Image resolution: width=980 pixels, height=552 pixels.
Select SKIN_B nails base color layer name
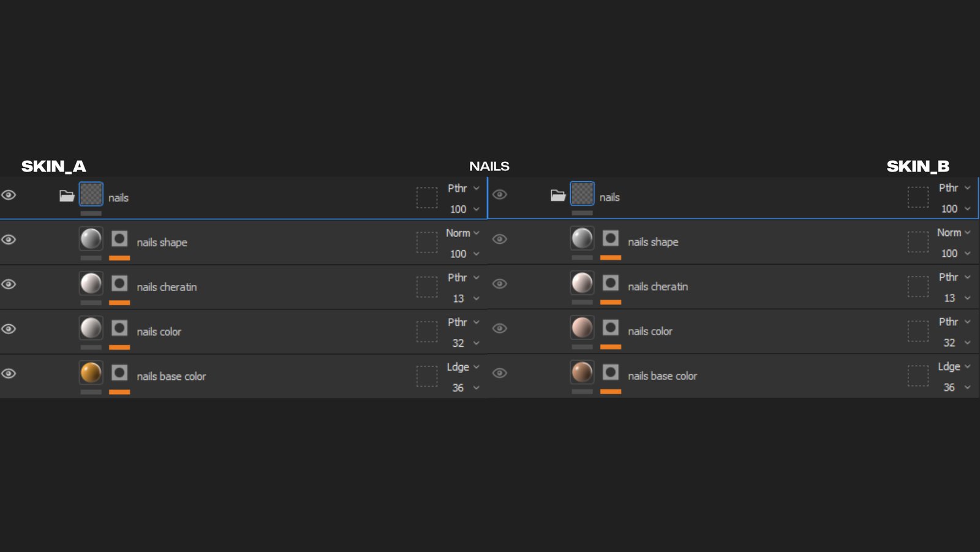pos(662,376)
